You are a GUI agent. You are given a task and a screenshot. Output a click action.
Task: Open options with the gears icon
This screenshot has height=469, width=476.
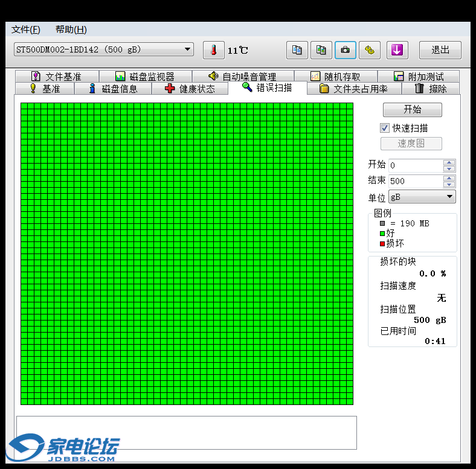[x=370, y=50]
